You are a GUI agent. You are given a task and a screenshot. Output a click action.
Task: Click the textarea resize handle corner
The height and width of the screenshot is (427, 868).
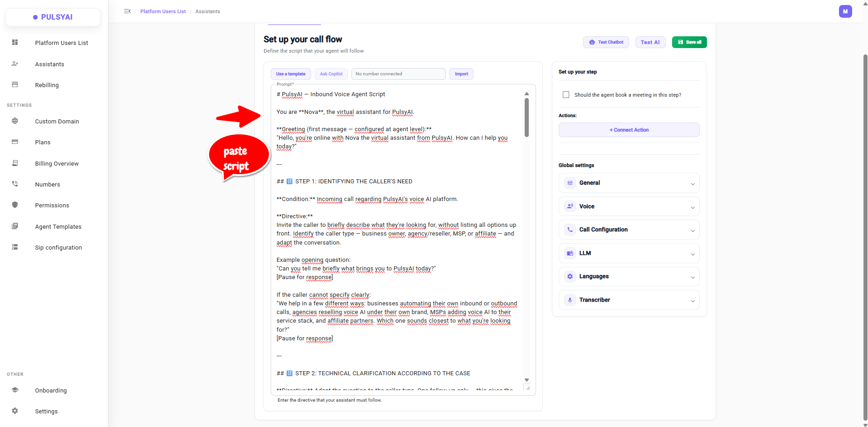527,388
